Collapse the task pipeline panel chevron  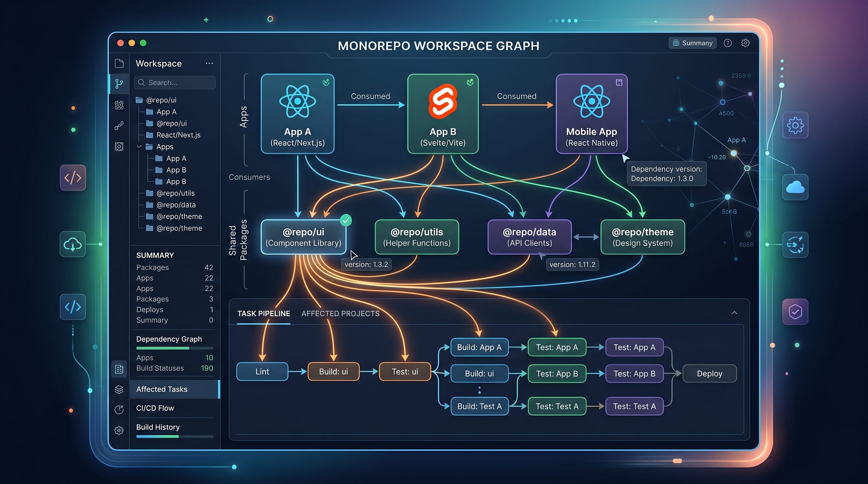click(734, 313)
